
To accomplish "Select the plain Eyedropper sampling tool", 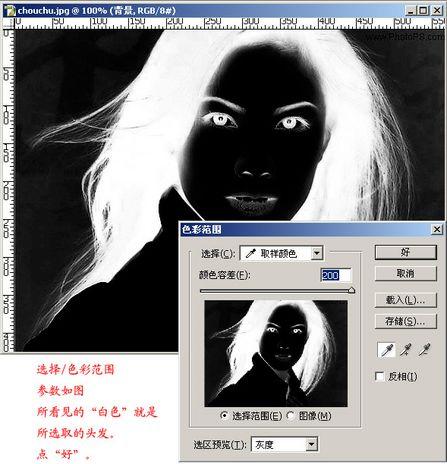I will tap(386, 350).
